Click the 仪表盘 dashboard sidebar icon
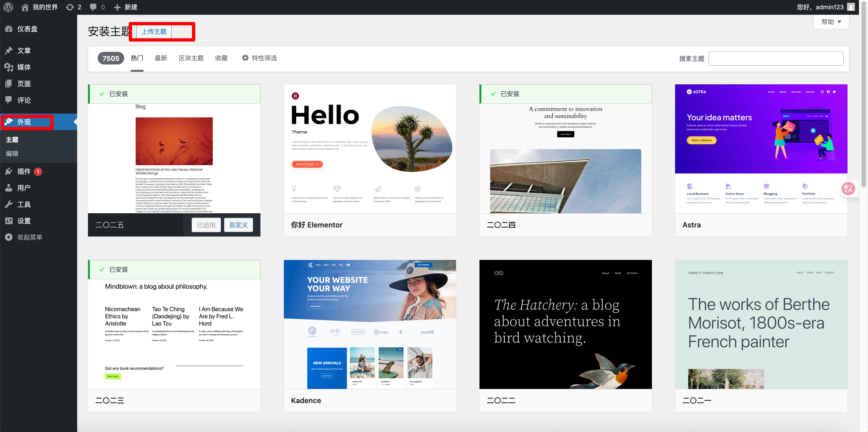The width and height of the screenshot is (868, 432). pos(9,29)
